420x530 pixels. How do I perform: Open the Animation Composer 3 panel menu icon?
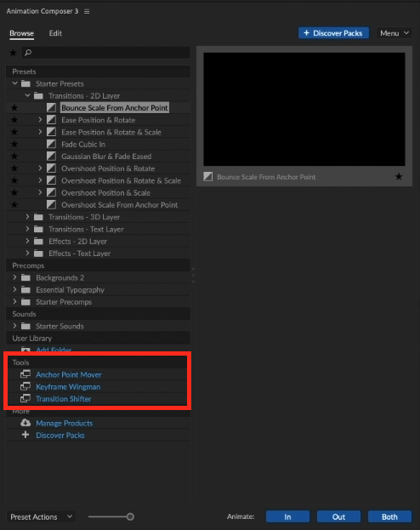[x=87, y=12]
